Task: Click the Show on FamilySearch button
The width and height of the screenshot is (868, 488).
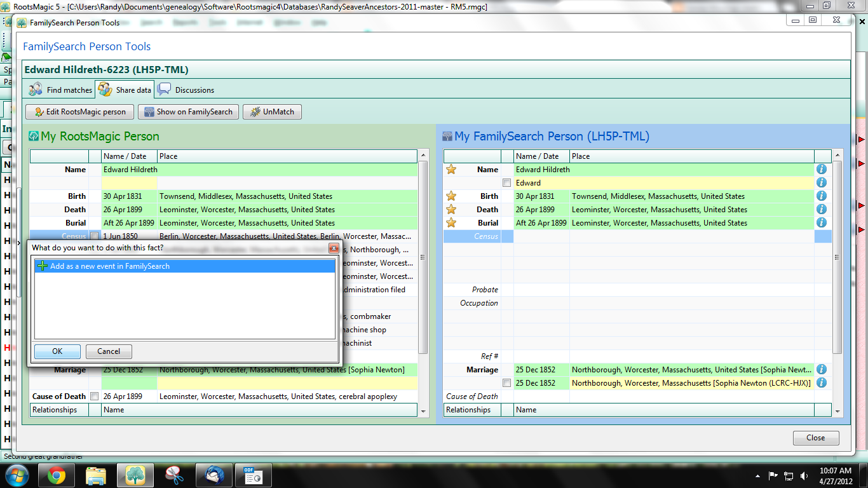Action: 189,112
